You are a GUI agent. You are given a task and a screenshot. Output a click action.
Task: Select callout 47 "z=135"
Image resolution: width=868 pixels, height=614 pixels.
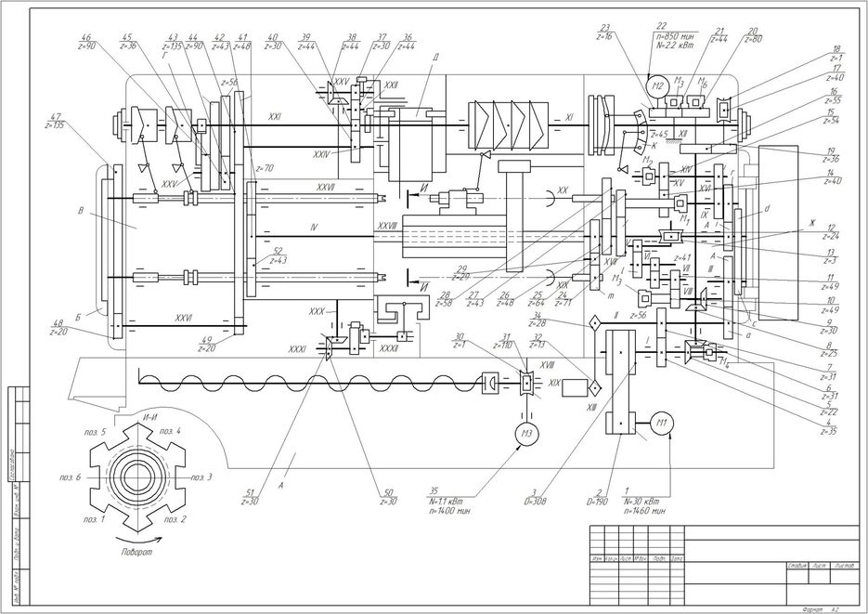[x=54, y=121]
